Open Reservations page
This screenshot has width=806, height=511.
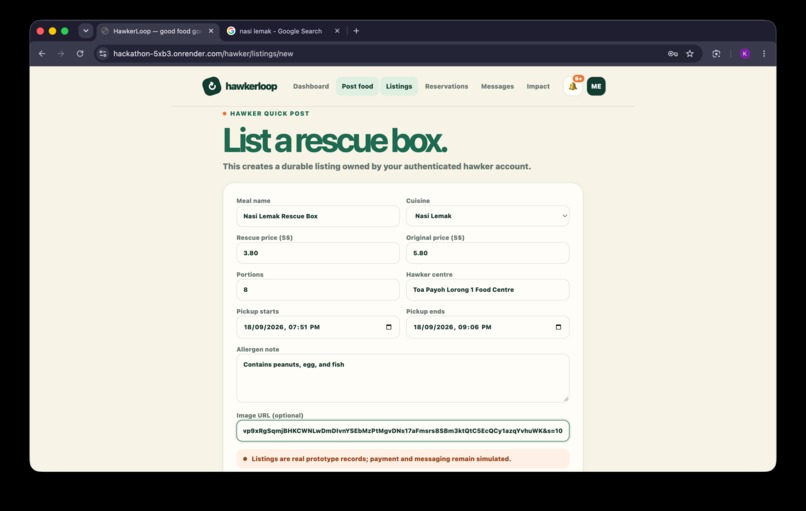coord(446,86)
